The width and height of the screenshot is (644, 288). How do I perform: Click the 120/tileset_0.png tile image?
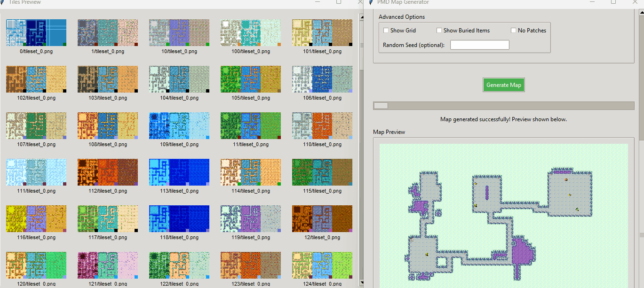coord(36,265)
